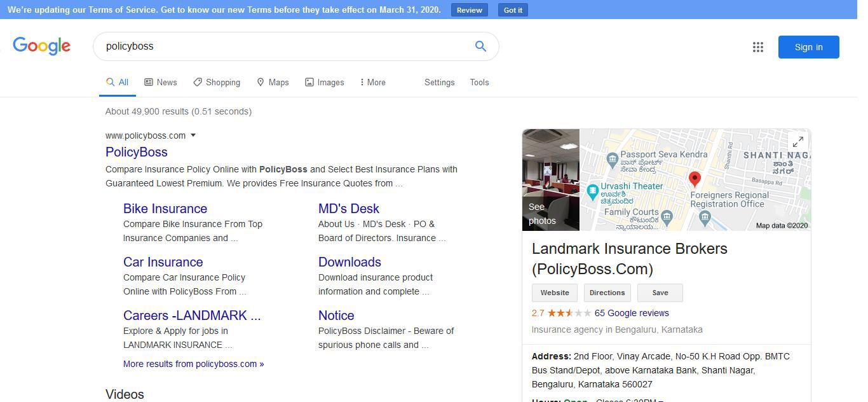
Task: Click the star rating next to 2.7
Action: tap(570, 313)
